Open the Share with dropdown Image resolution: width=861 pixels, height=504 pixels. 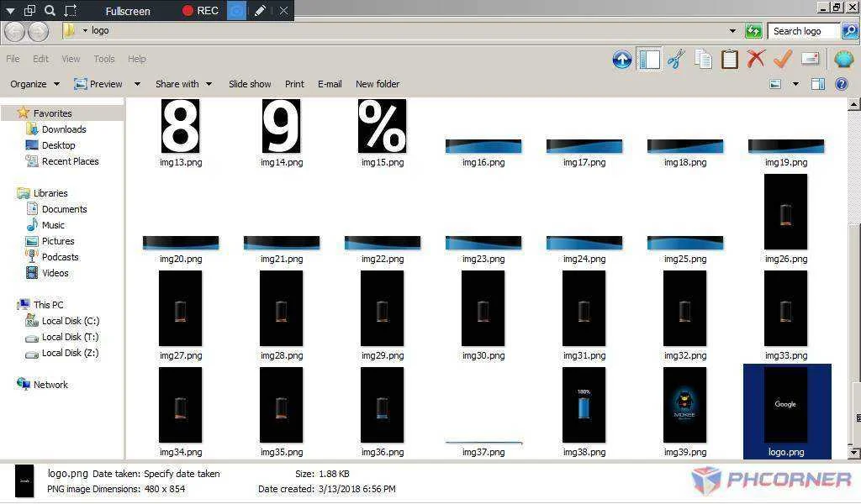(183, 84)
